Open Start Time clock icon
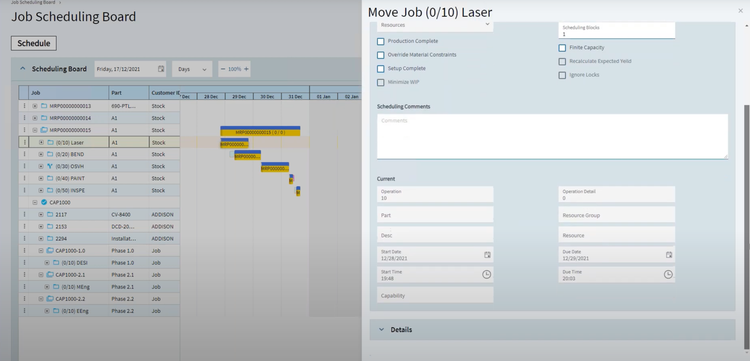Image resolution: width=750 pixels, height=361 pixels. (486, 274)
